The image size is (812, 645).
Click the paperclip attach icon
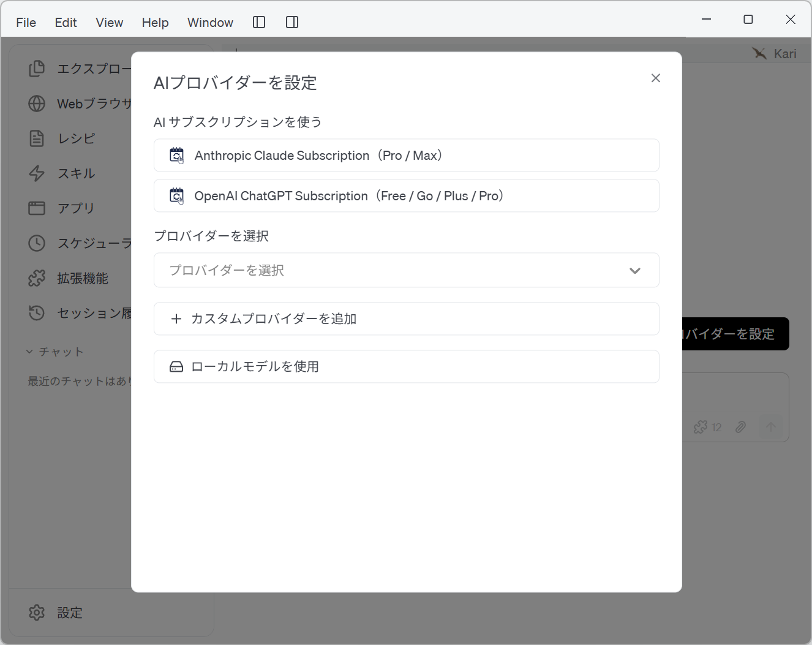coord(740,427)
